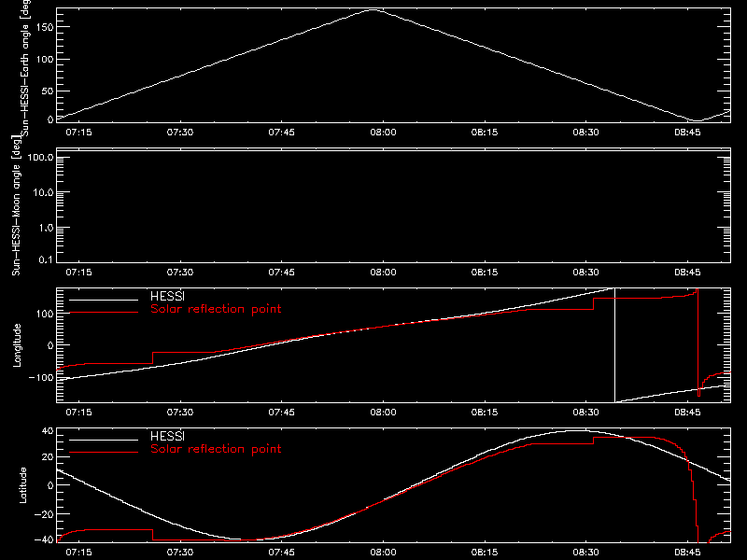Screen dimensions: 747x560
Task: Click white HESSI legend line in Latitude plot
Action: tap(104, 440)
